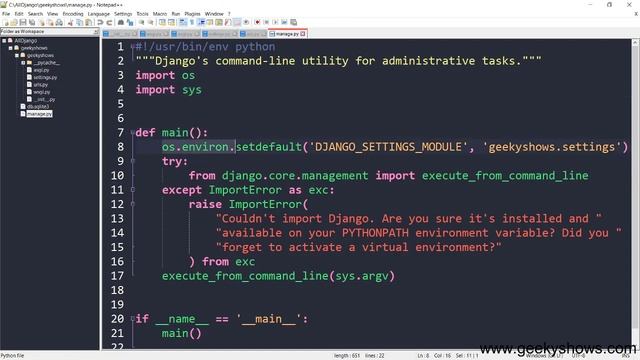Click the Playback macro toolbar icon
Viewport: 640px width, 360px height.
275,22
